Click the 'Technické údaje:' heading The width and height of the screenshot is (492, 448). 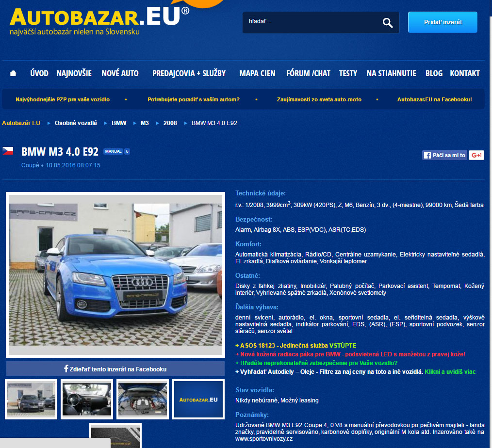coord(261,193)
